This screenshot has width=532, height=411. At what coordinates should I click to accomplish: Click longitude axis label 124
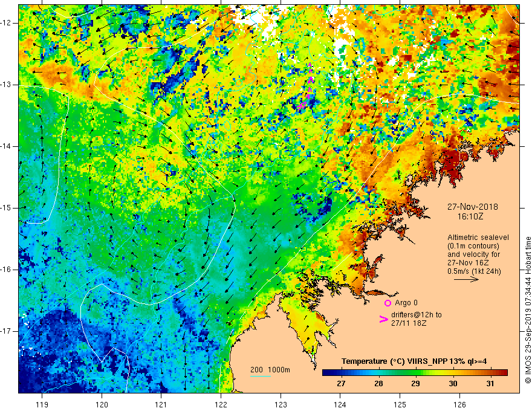point(340,404)
